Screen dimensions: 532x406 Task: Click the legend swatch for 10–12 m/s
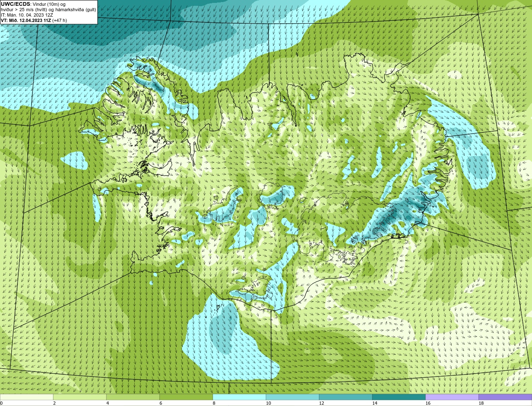tap(293, 397)
